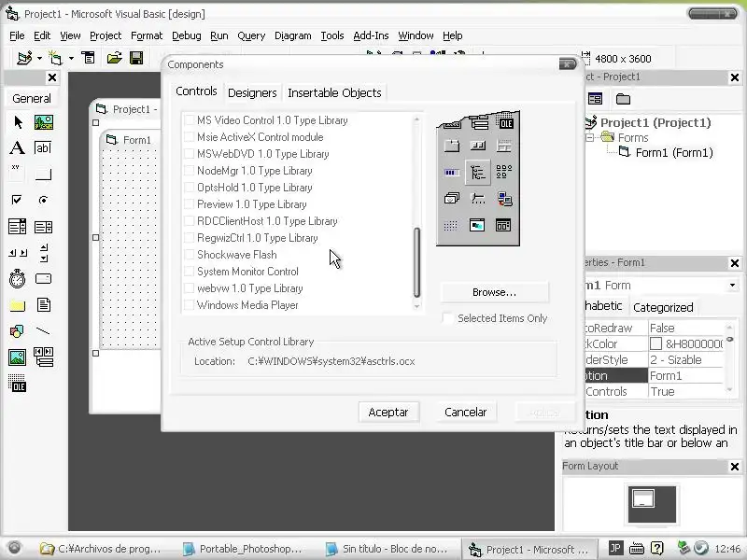
Task: Select the ListBox tool in toolbox
Action: [43, 227]
